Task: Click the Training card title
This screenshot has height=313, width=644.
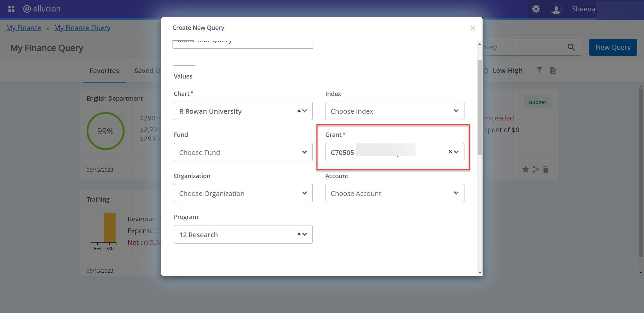Action: coord(98,199)
